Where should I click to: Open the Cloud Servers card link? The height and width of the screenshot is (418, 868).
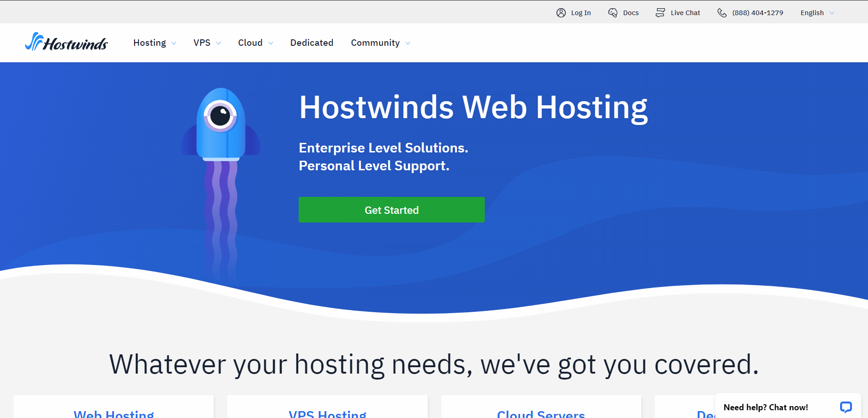point(541,413)
